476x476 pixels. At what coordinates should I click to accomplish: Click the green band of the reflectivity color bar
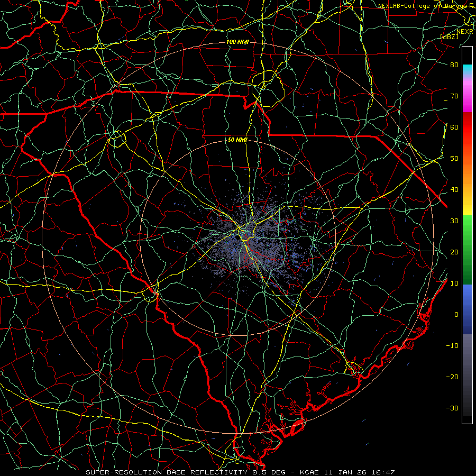[467, 250]
